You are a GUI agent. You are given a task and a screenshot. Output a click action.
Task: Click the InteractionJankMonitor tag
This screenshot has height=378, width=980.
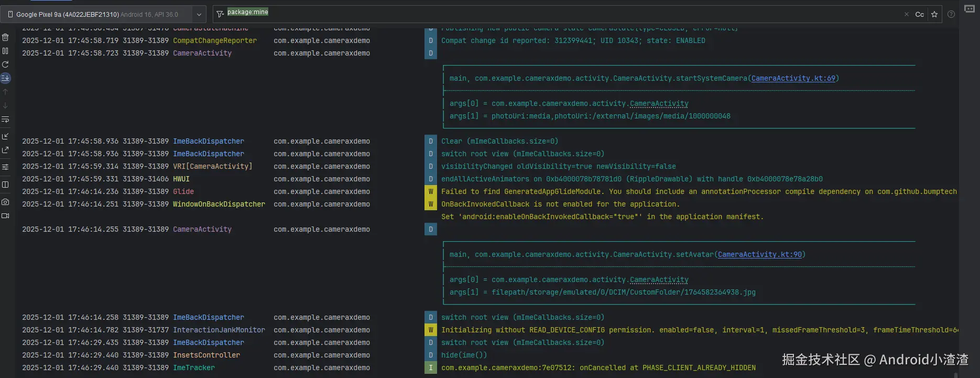pos(219,330)
